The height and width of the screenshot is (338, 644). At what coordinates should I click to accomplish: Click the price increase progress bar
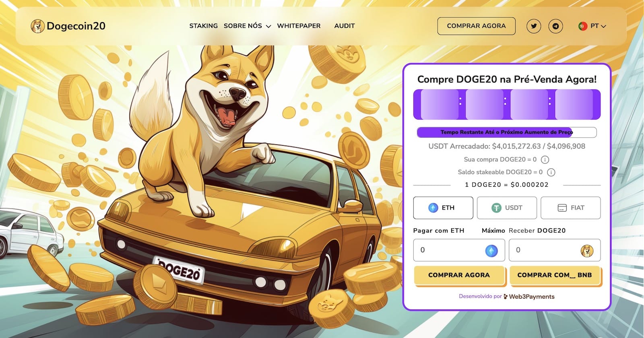coord(506,132)
